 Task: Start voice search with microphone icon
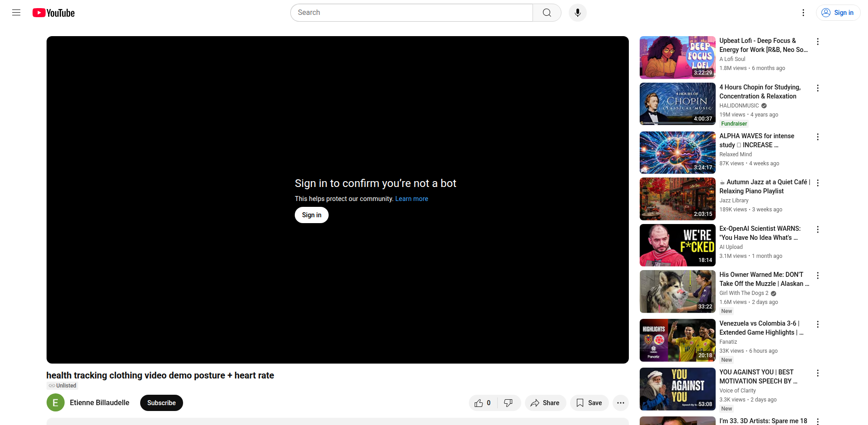point(577,13)
